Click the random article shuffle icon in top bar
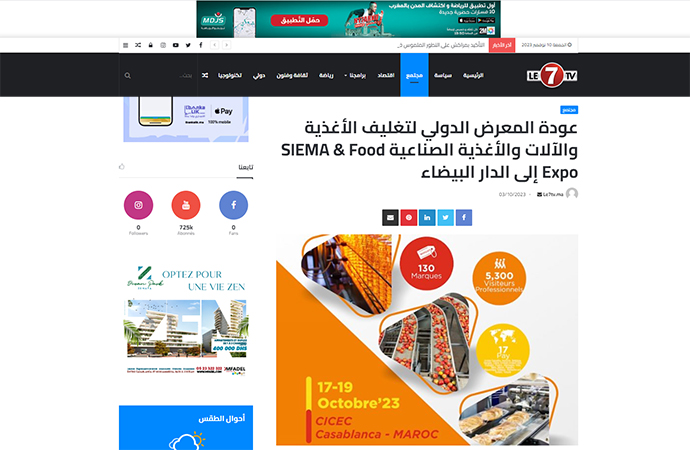This screenshot has height=450, width=690. coord(138,45)
